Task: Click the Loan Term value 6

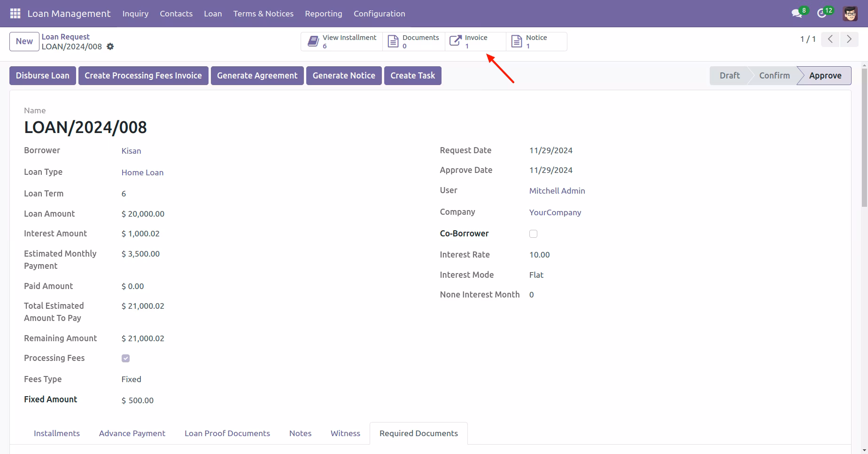Action: (124, 194)
